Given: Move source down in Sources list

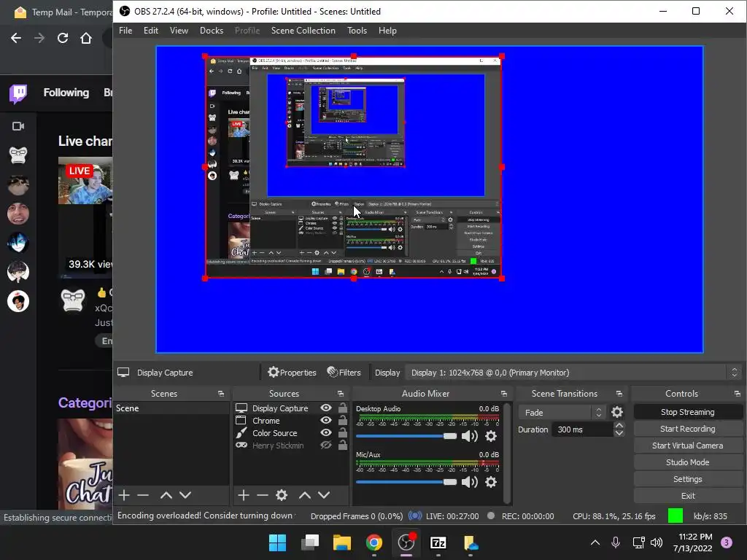Looking at the screenshot, I should (324, 495).
